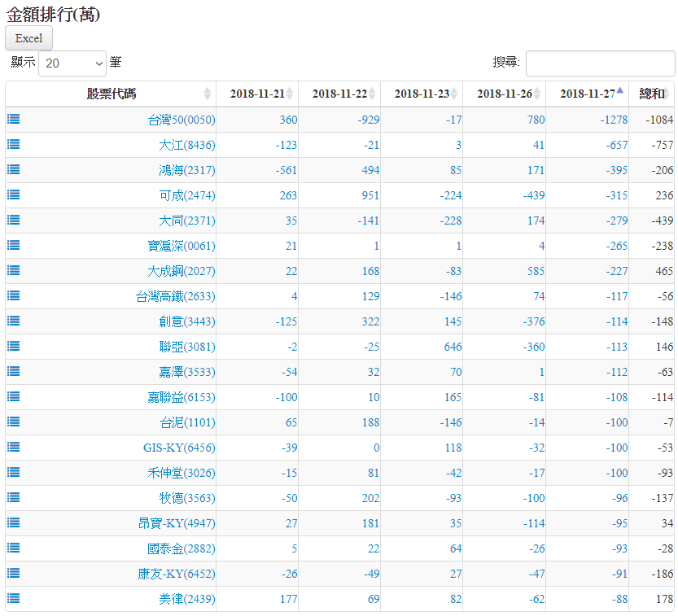678x616 pixels.
Task: Sort by the 總和 total column
Action: click(651, 94)
